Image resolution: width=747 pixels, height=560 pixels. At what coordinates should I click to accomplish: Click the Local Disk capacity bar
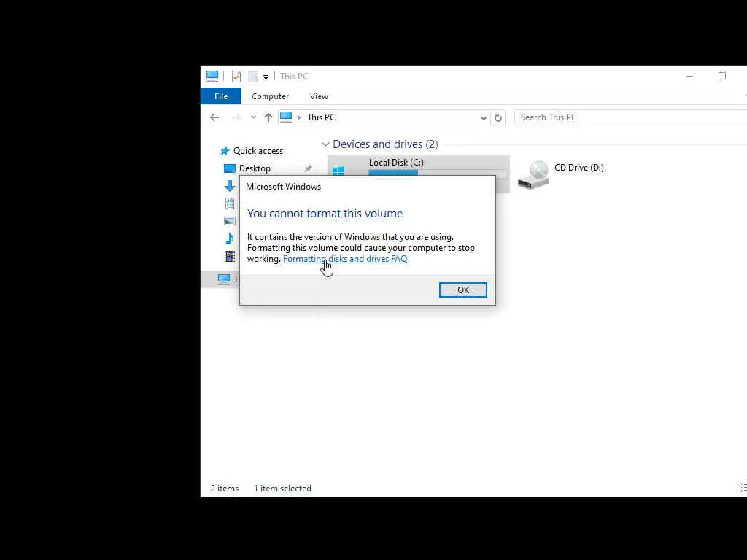[436, 173]
